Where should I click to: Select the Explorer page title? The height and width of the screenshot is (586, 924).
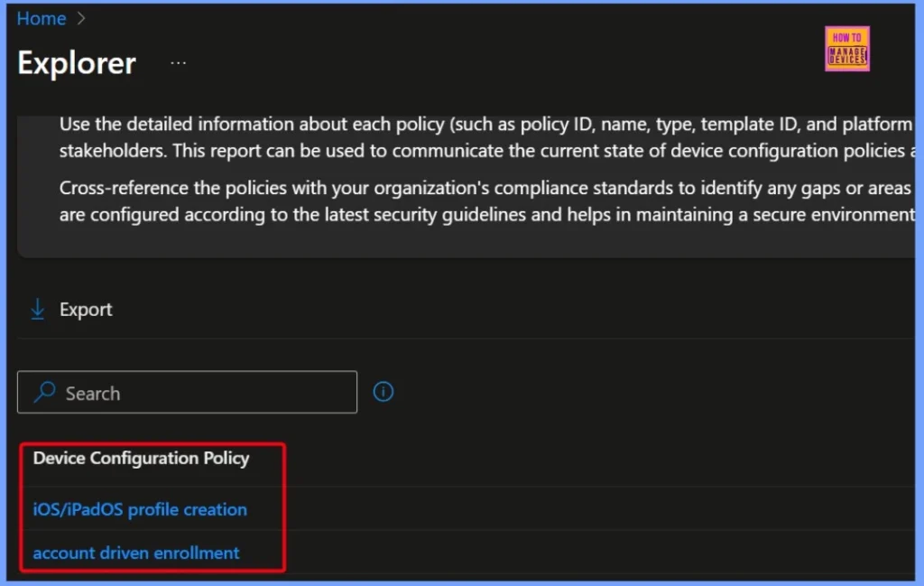77,62
